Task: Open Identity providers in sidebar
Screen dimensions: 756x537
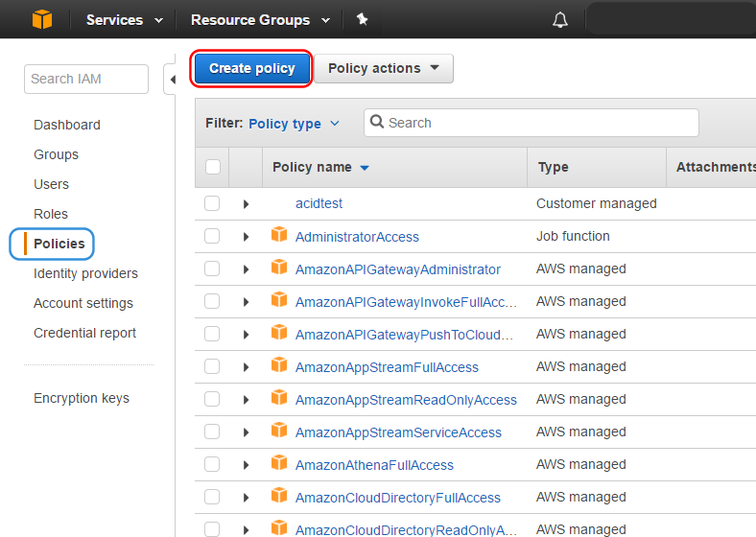Action: (x=85, y=274)
